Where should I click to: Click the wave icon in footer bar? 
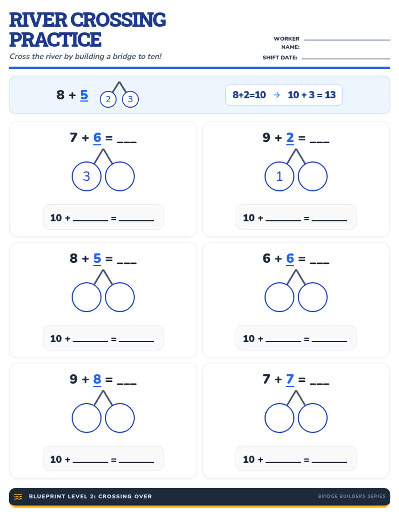(18, 496)
